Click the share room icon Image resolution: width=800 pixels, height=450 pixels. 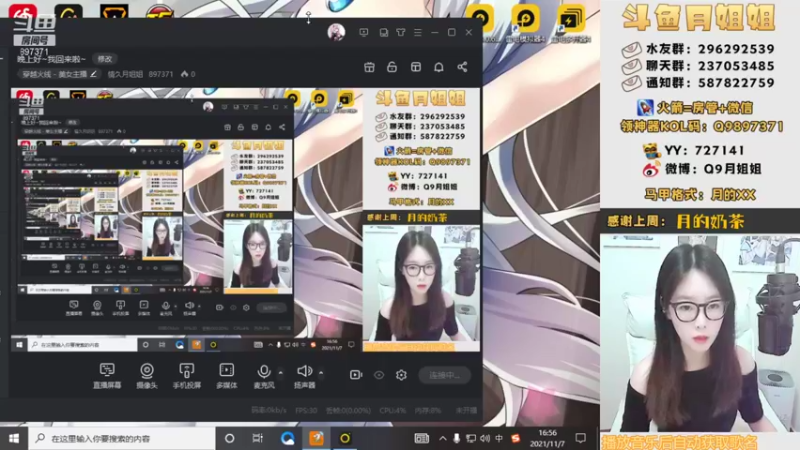[462, 67]
